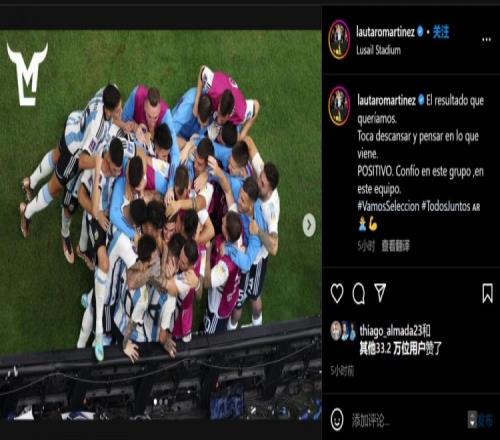Viewport: 500px width, 440px height.
Task: View the list of 33.2 万 users who liked
Action: tap(400, 348)
